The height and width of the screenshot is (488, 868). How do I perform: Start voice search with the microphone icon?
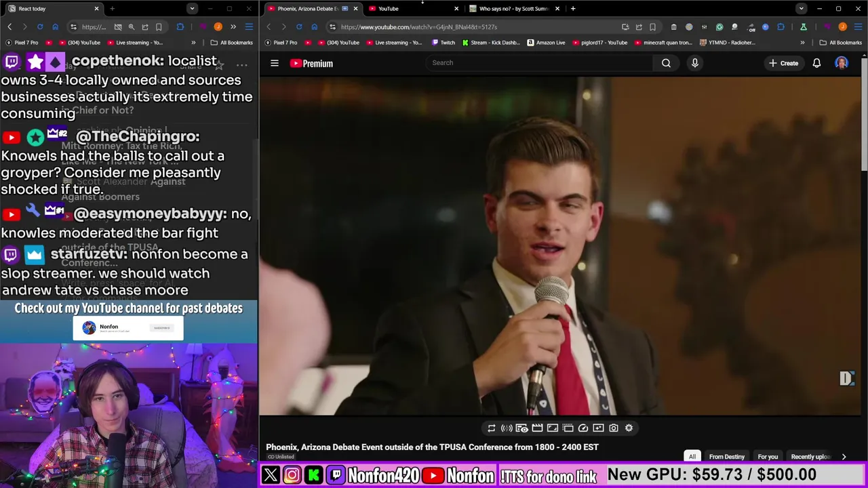pyautogui.click(x=694, y=63)
